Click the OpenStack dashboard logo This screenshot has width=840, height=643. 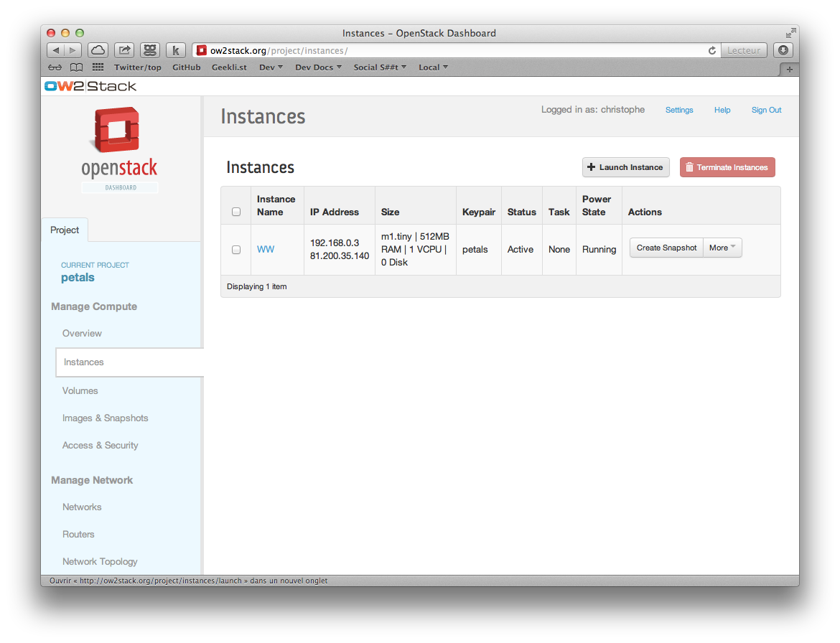point(119,149)
